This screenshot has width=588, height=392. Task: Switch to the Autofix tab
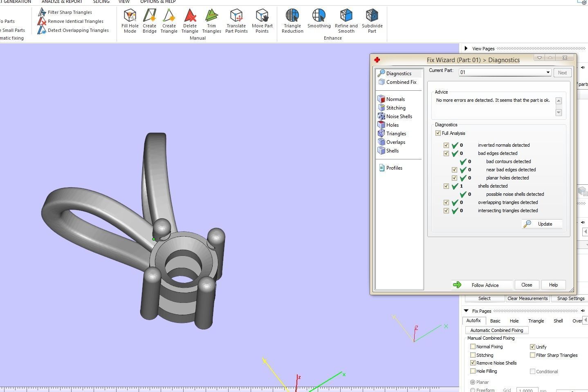pyautogui.click(x=474, y=321)
